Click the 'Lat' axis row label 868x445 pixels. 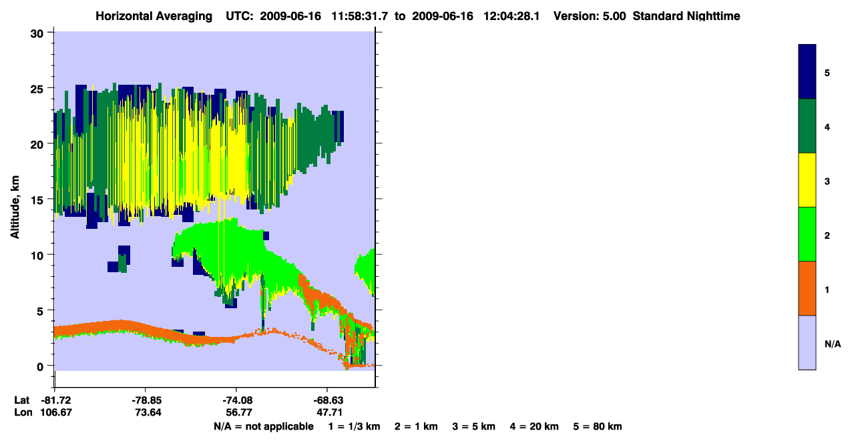(x=21, y=400)
